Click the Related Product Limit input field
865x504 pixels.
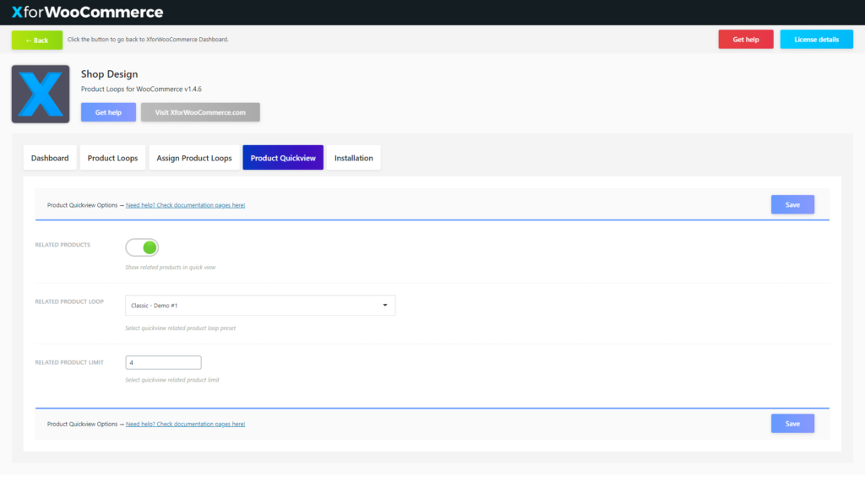click(163, 362)
